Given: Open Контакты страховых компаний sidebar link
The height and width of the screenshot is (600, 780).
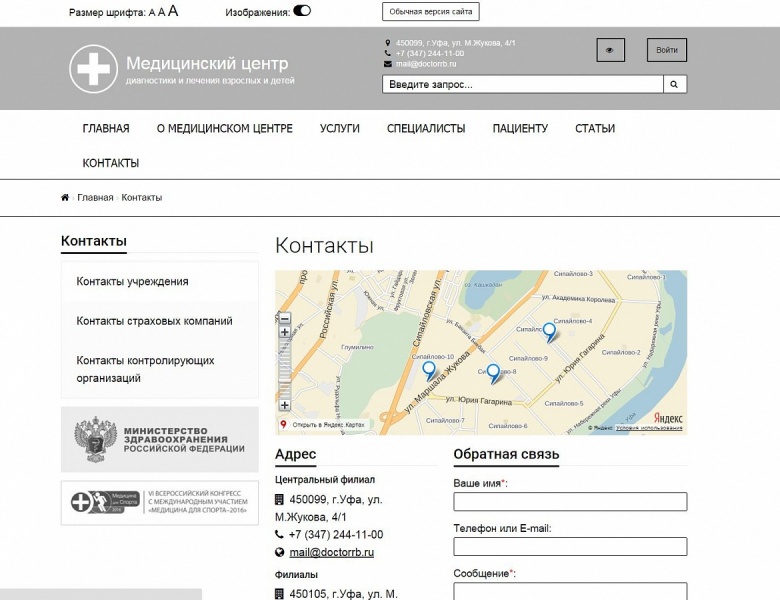Looking at the screenshot, I should tap(154, 321).
